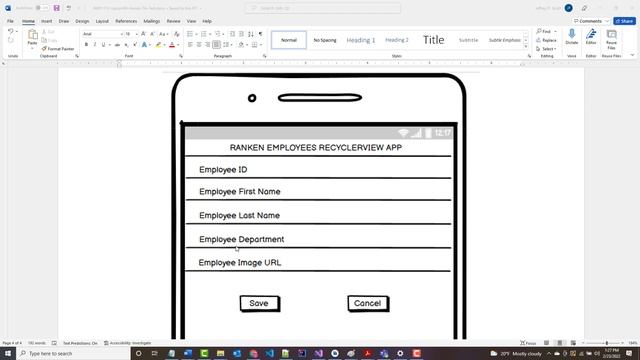Apply the Heading 1 style
The width and height of the screenshot is (640, 360).
click(361, 40)
